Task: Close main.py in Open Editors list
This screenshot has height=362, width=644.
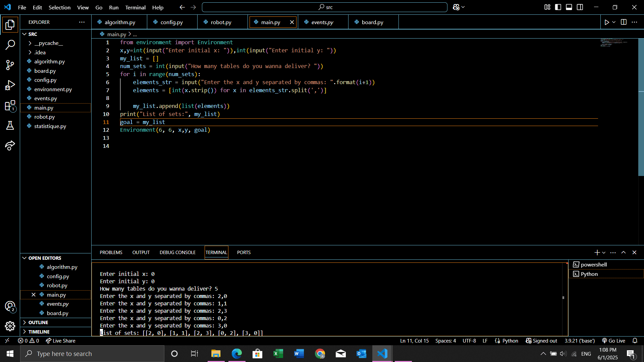Action: pos(34,295)
